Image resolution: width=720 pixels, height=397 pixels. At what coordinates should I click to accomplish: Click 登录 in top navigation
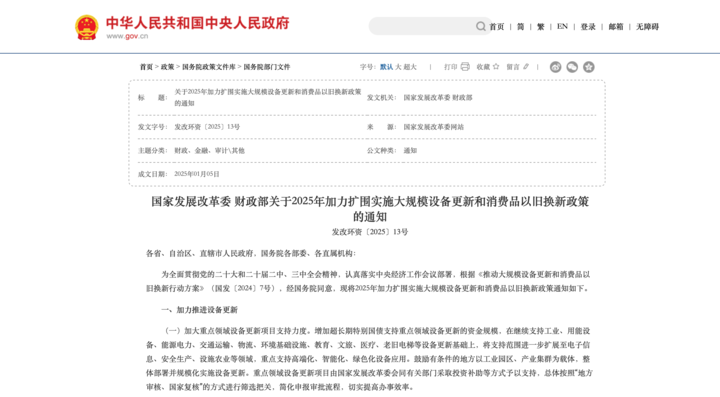click(588, 27)
